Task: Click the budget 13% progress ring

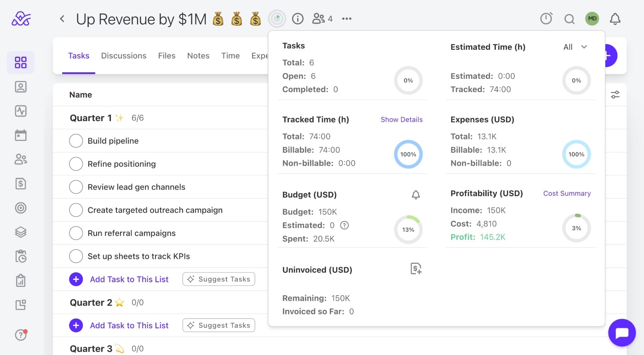Action: [408, 229]
